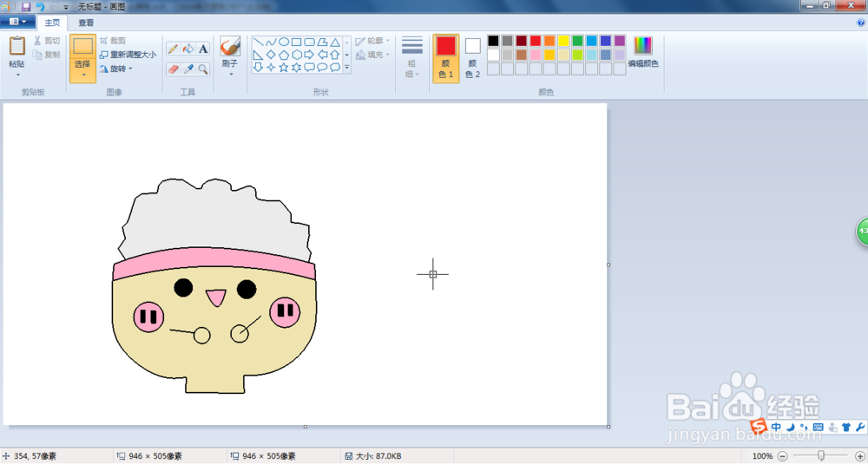Open Edit colors (编辑颜色) dialog
The image size is (868, 464).
[x=643, y=52]
